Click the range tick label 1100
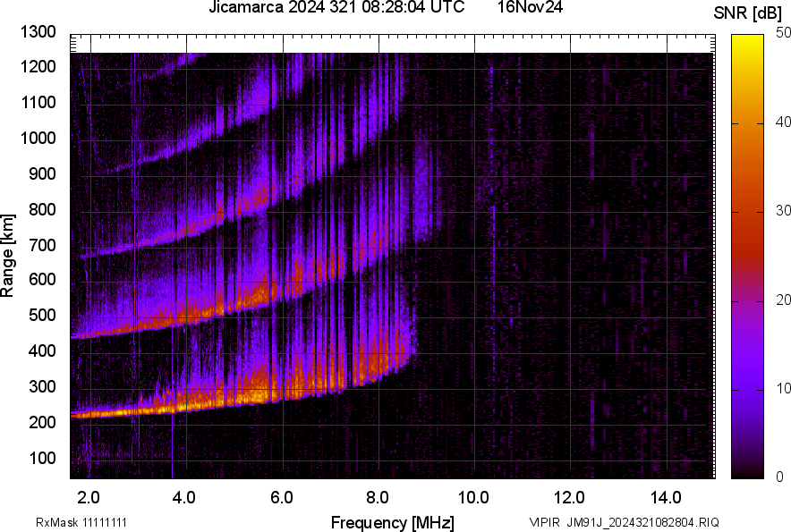The width and height of the screenshot is (791, 532). 38,103
